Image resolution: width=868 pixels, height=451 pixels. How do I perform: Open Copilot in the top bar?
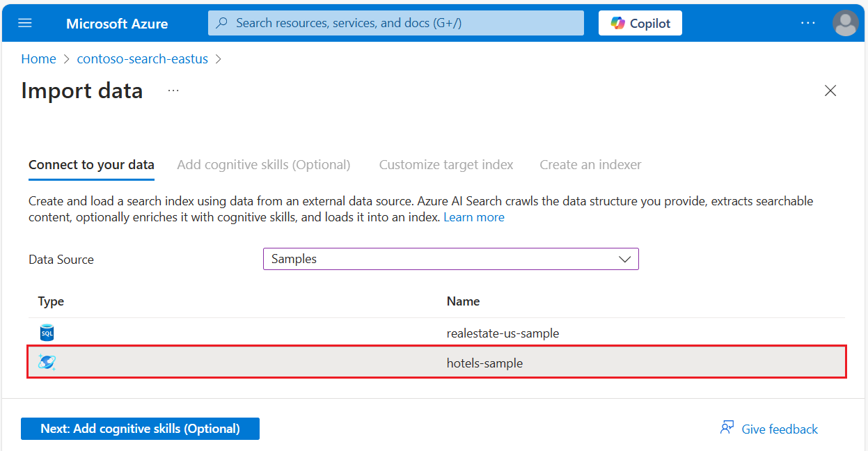(640, 22)
